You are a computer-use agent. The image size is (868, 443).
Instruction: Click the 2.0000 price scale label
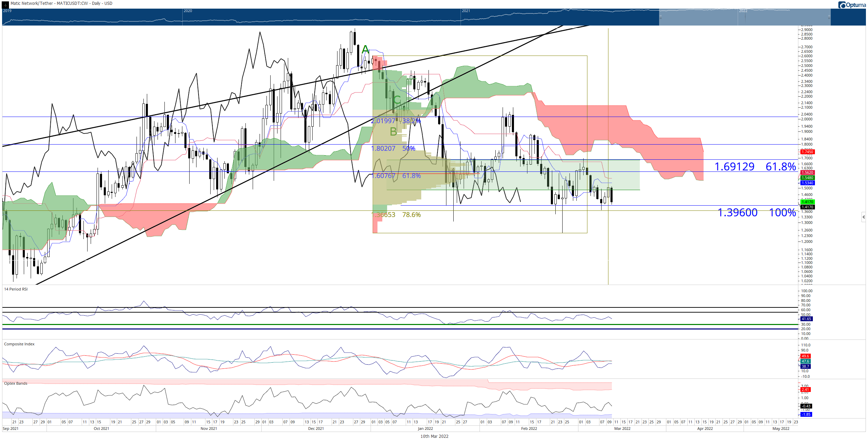click(x=807, y=119)
